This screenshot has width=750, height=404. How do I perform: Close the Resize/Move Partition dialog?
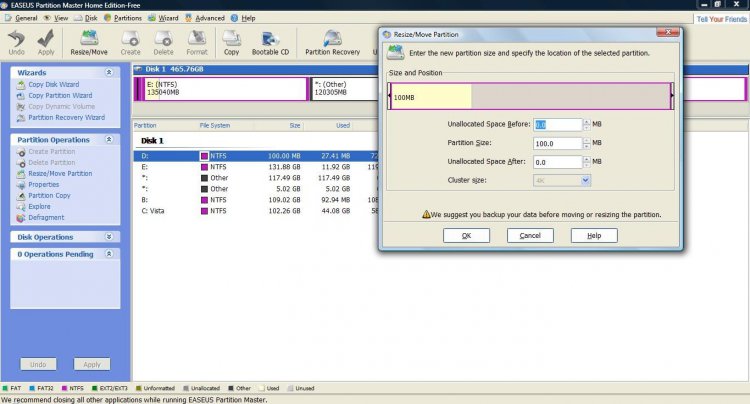point(668,33)
